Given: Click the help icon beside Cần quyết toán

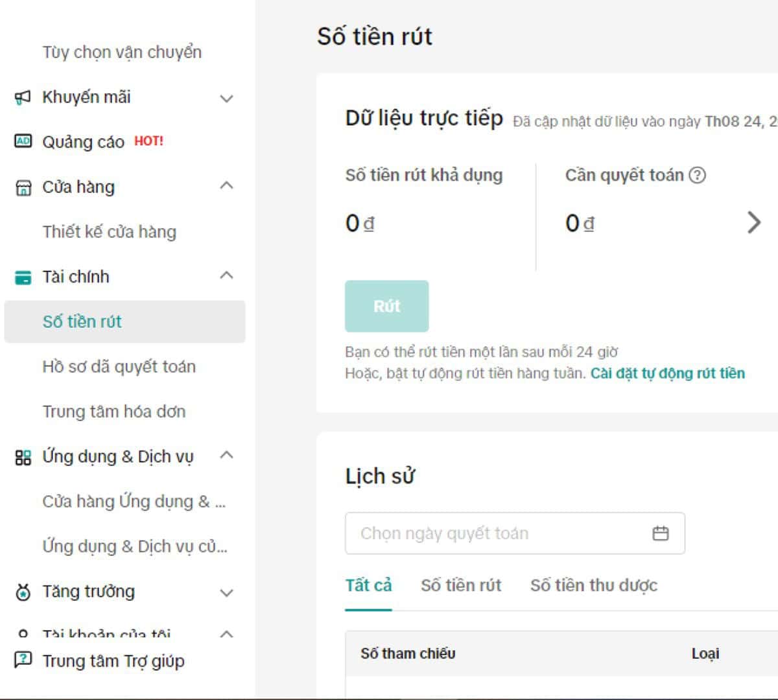Looking at the screenshot, I should click(697, 175).
